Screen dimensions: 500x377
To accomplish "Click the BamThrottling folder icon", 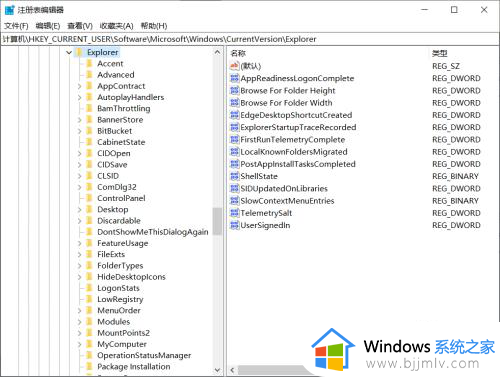I will (x=89, y=108).
